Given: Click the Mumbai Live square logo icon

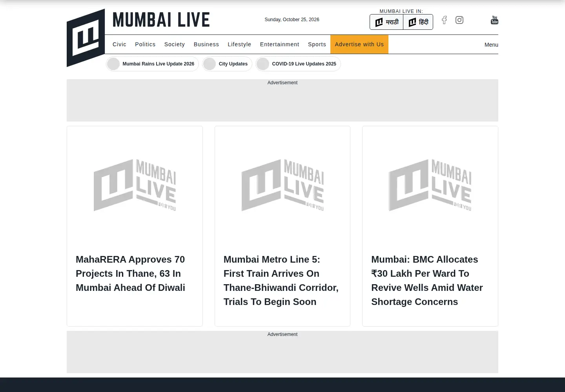Looking at the screenshot, I should click(86, 38).
